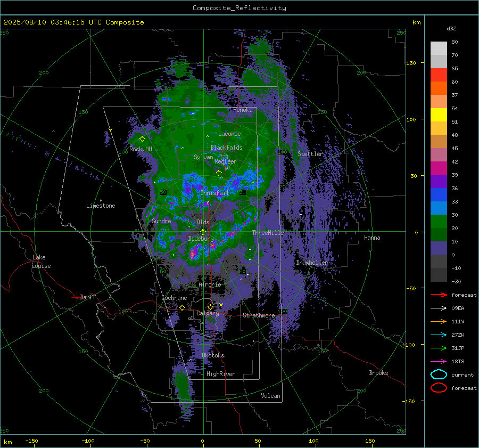Click the Didsbury town label

201,239
